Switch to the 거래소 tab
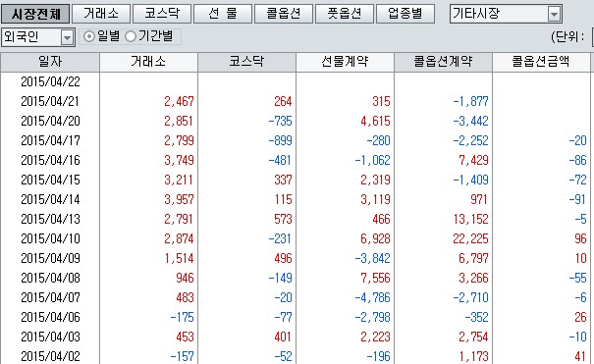This screenshot has height=364, width=594. pyautogui.click(x=101, y=14)
